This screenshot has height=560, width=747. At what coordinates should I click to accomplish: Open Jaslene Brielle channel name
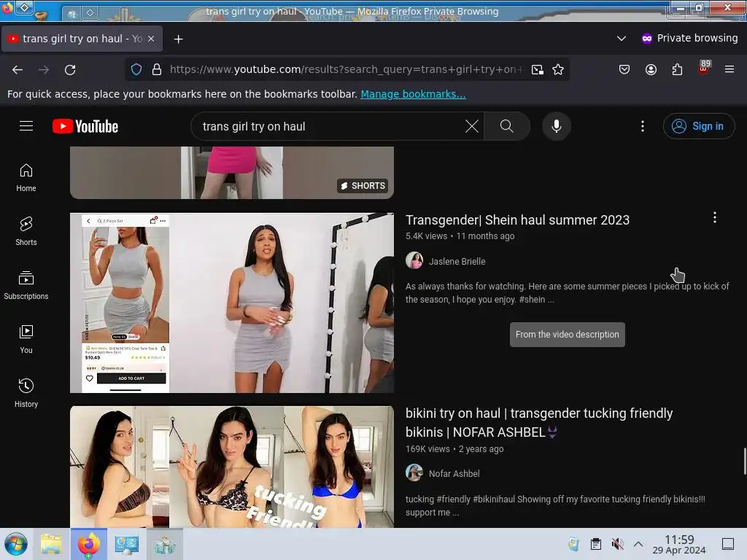(457, 262)
